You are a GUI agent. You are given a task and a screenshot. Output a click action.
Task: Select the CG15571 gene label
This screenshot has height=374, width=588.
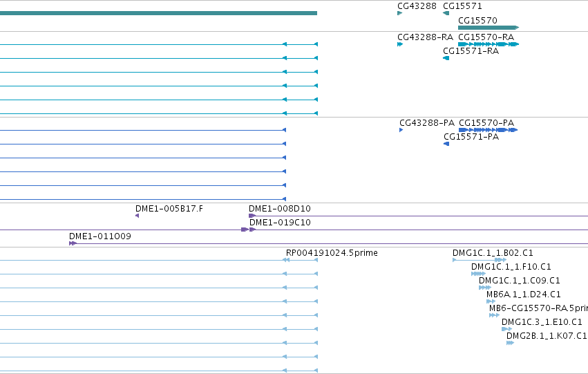462,6
